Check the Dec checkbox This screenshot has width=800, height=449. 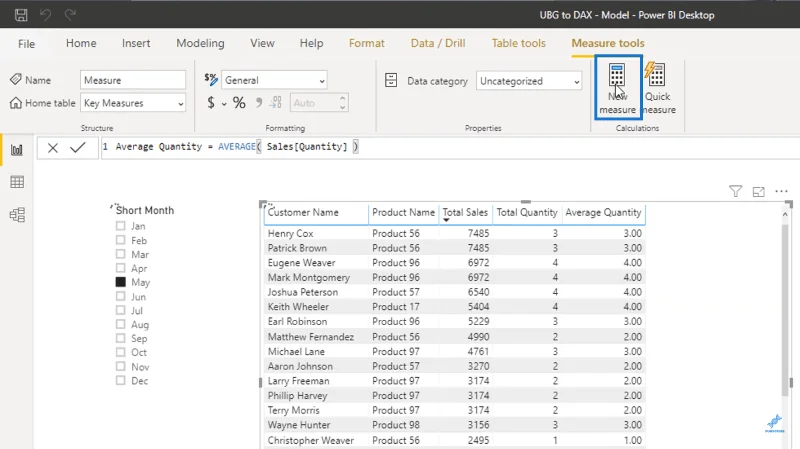[x=120, y=380]
